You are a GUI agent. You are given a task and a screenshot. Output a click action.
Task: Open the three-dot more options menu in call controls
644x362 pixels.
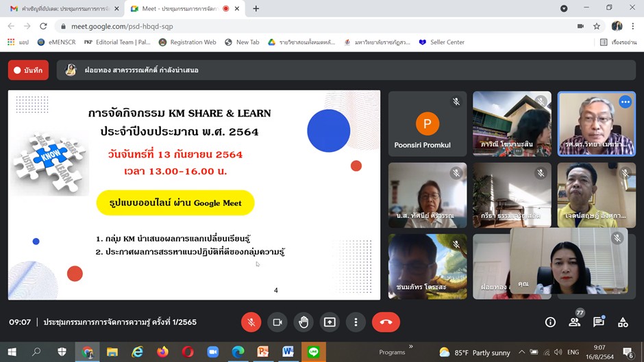(356, 322)
